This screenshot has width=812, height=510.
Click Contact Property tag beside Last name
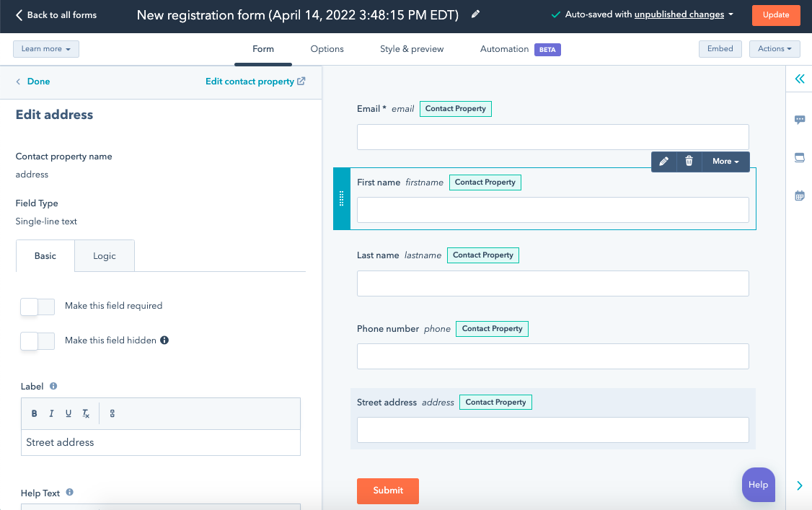482,255
